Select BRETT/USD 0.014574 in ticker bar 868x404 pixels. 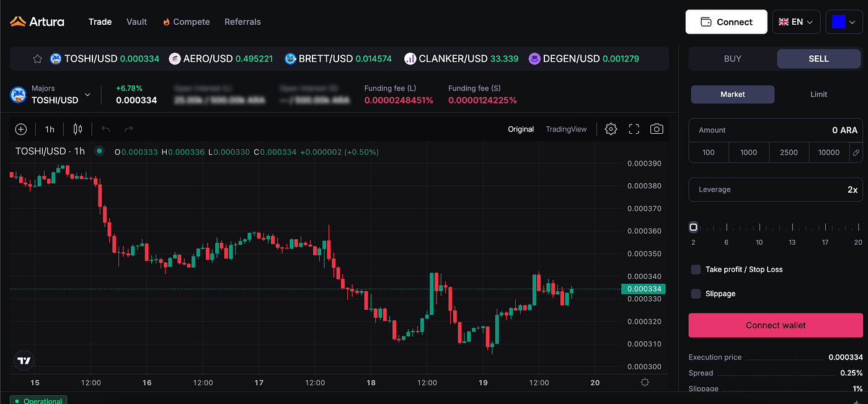tap(338, 59)
